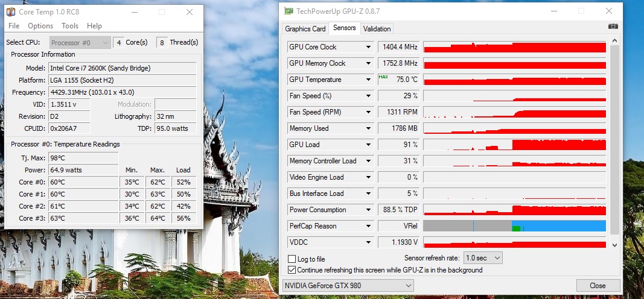Click the GPU-Z sensor list scroll up arrow

(x=614, y=41)
